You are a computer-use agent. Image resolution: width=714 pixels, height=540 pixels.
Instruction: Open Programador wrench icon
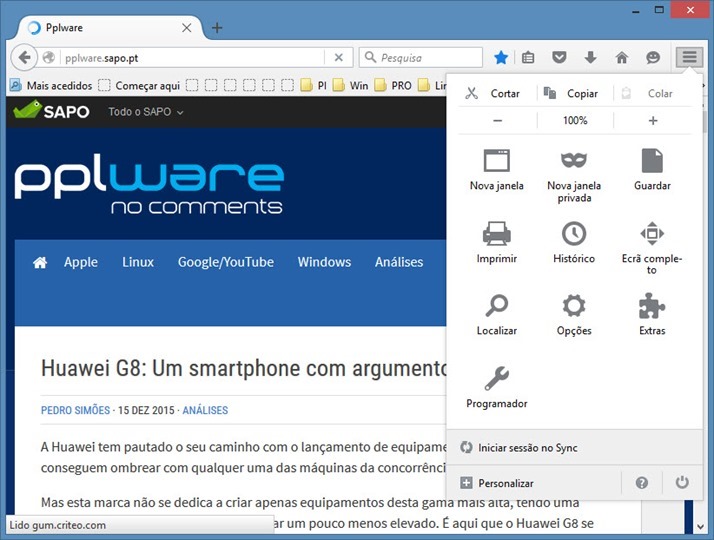(x=496, y=378)
